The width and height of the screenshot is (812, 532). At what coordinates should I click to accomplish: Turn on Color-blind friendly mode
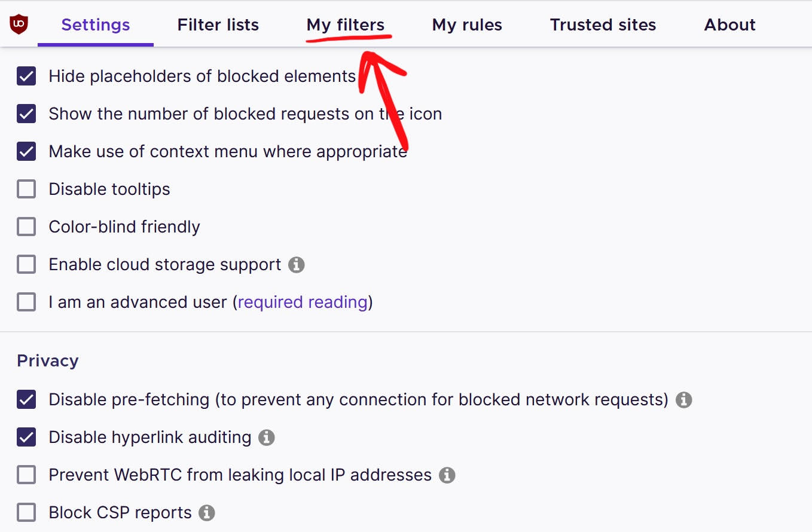26,227
